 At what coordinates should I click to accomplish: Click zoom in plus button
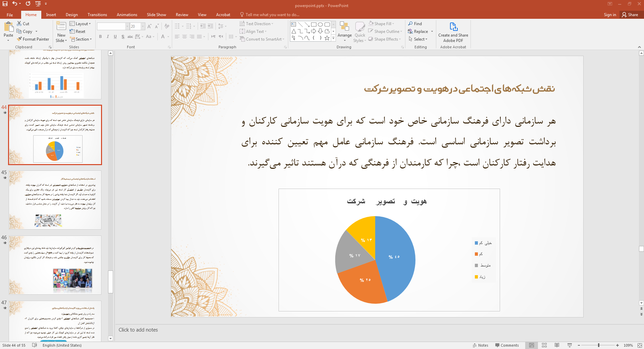[617, 345]
